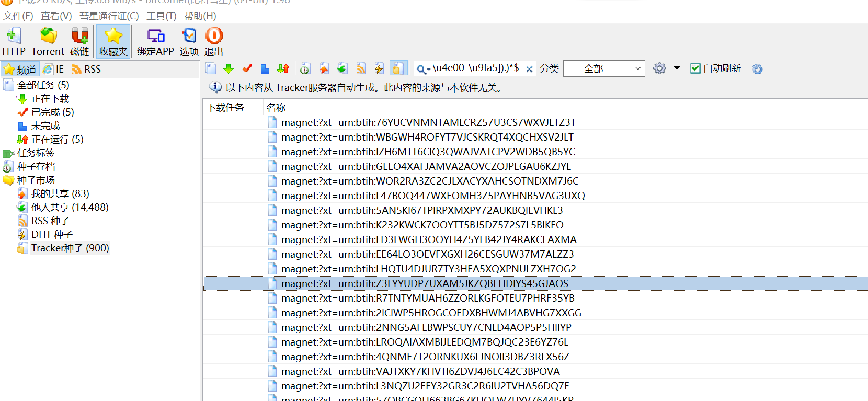Click file icon of magnet row 76YUCVNMNTAMLCRZ57U3CS7WXVJLTZ3T
868x401 pixels.
[272, 122]
